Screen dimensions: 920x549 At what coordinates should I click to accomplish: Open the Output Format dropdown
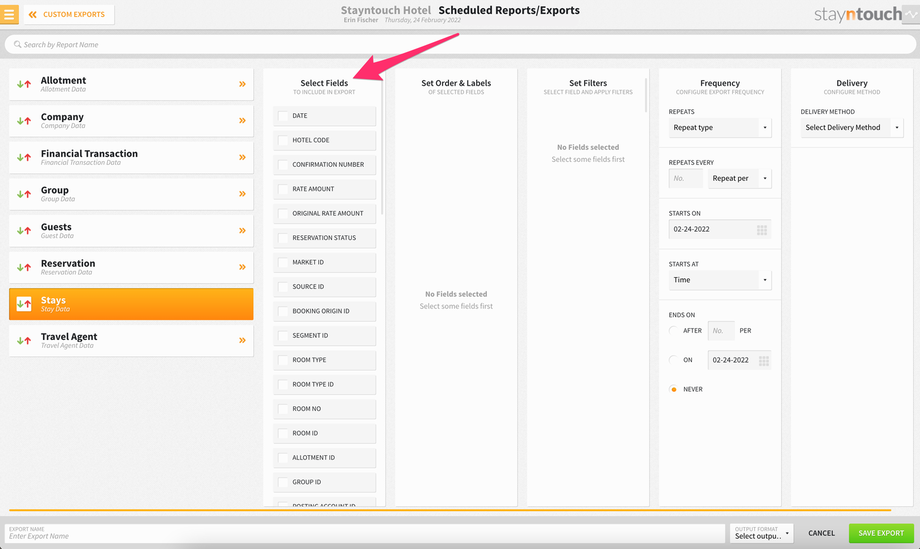[x=762, y=533]
